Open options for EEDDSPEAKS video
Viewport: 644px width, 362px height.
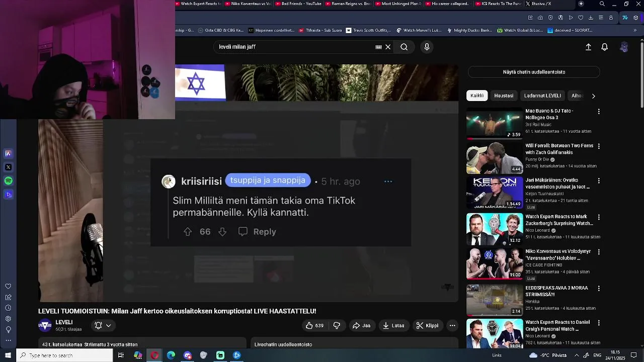coord(599,289)
